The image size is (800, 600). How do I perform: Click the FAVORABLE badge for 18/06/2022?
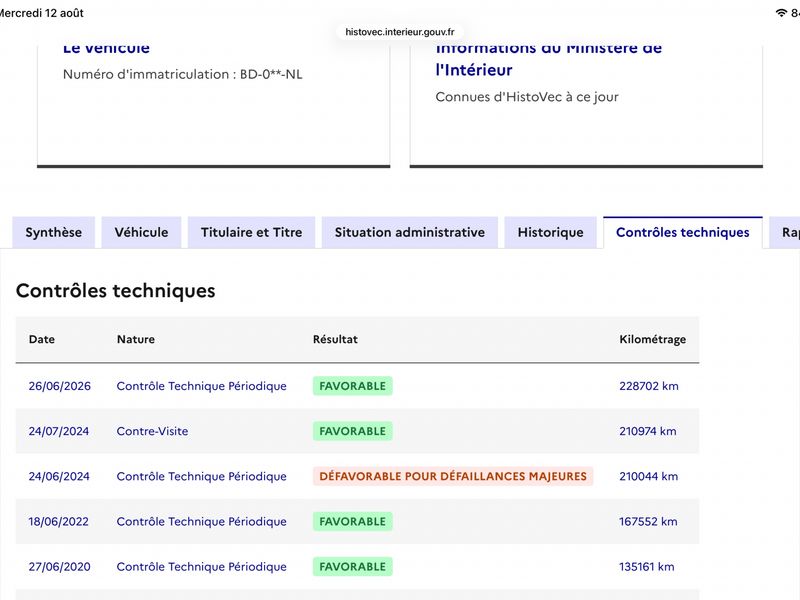pyautogui.click(x=353, y=521)
